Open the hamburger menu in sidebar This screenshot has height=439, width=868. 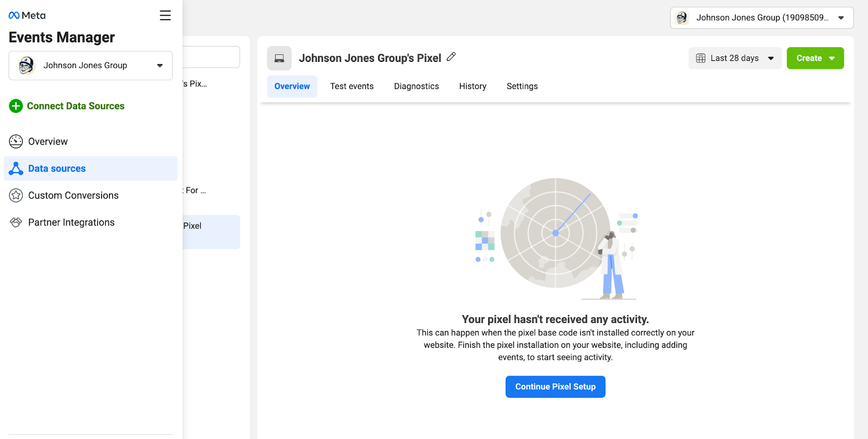(x=165, y=15)
